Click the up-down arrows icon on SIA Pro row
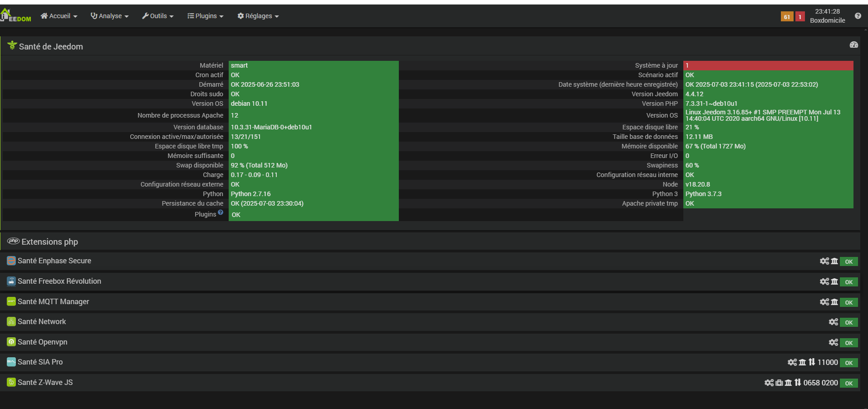 812,362
